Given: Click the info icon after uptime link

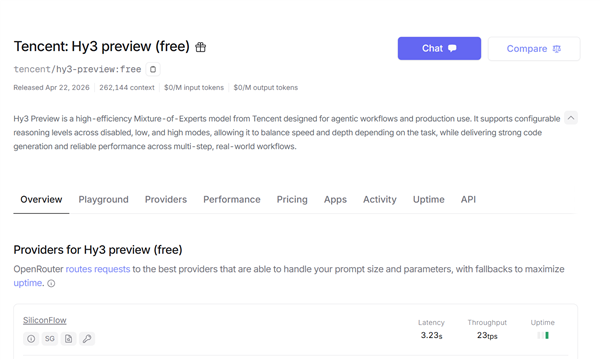Looking at the screenshot, I should point(51,283).
